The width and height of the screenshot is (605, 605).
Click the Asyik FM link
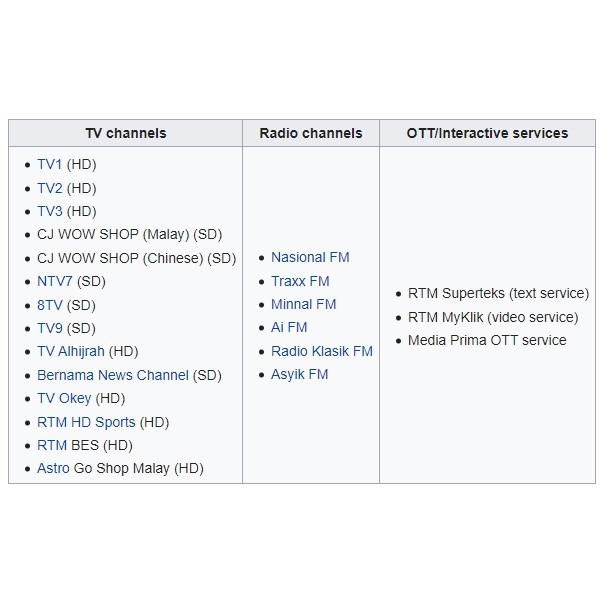tap(299, 374)
